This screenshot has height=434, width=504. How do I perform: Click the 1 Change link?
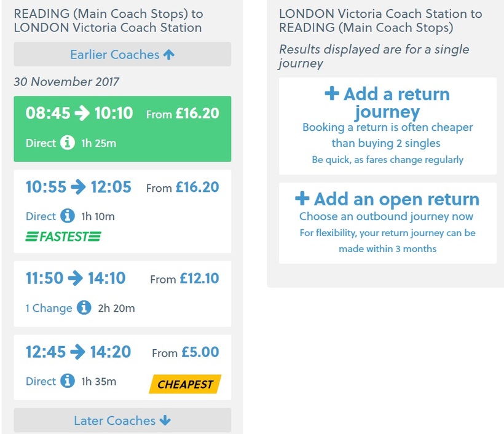(49, 308)
